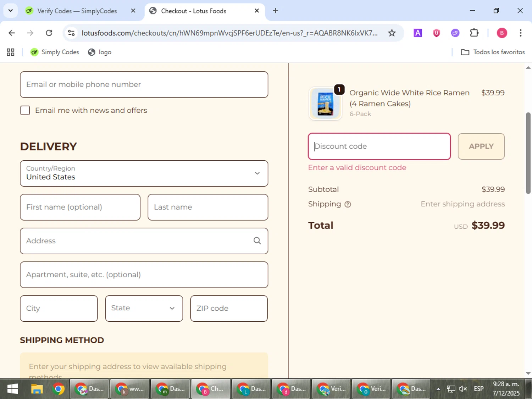Open the pinned Chrome taskbar icon
Image resolution: width=532 pixels, height=399 pixels.
pos(58,389)
